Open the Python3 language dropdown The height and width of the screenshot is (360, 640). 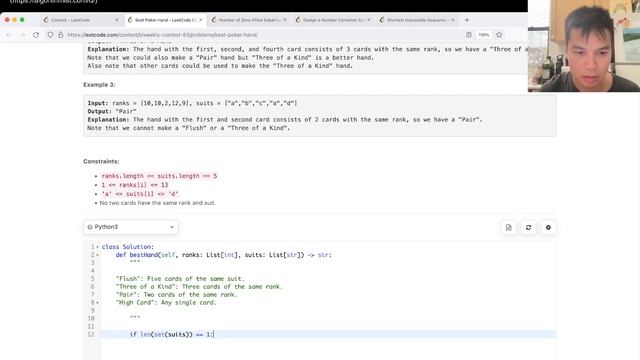[131, 227]
